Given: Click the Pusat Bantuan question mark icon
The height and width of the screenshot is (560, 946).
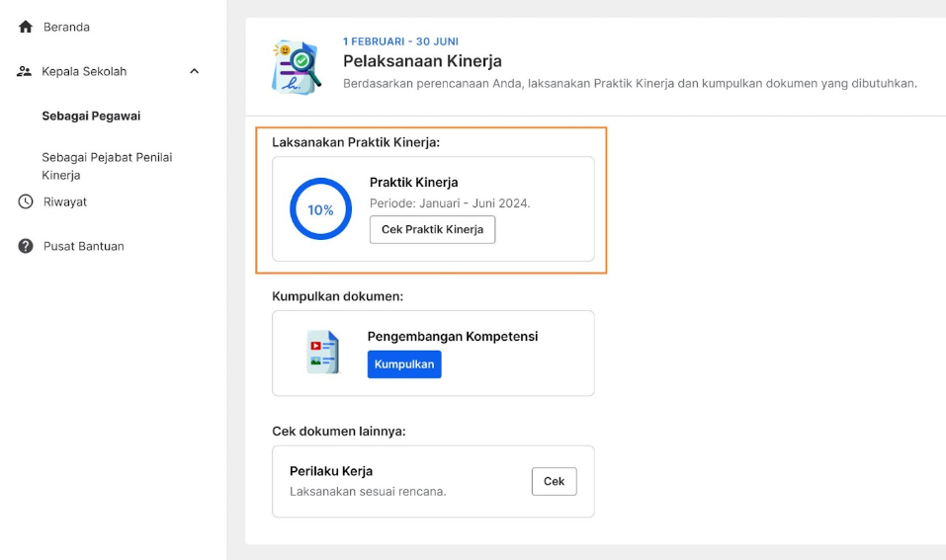Looking at the screenshot, I should [x=26, y=246].
